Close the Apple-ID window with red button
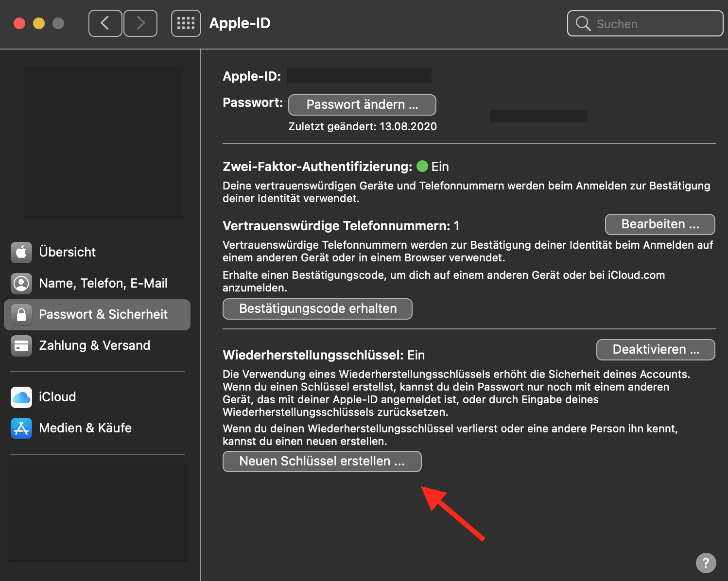This screenshot has width=728, height=581. [x=19, y=23]
